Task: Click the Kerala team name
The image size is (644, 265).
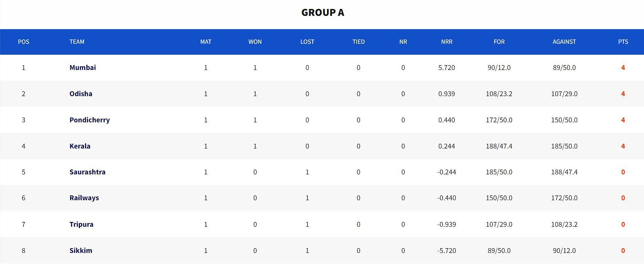Action: click(x=80, y=146)
